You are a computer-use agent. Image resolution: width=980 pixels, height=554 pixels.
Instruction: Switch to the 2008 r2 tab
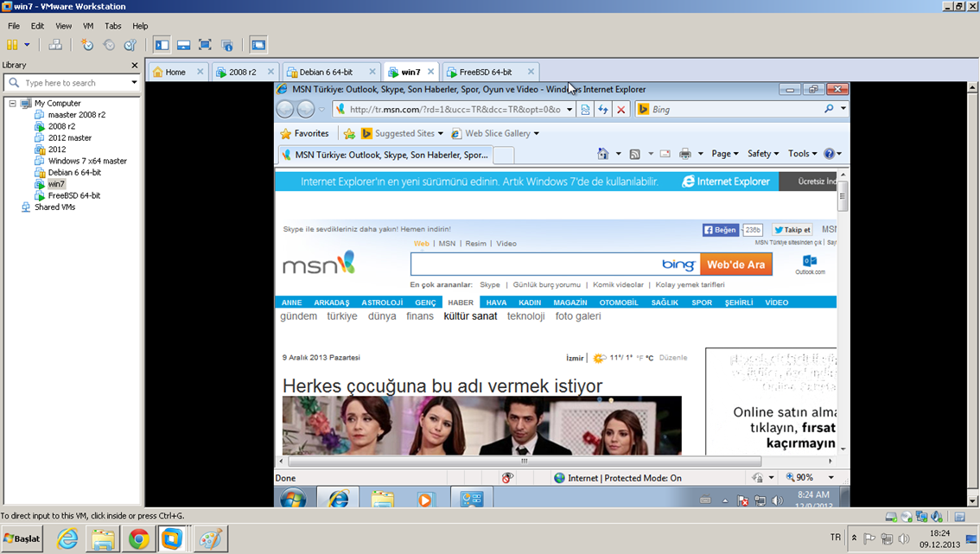point(243,72)
